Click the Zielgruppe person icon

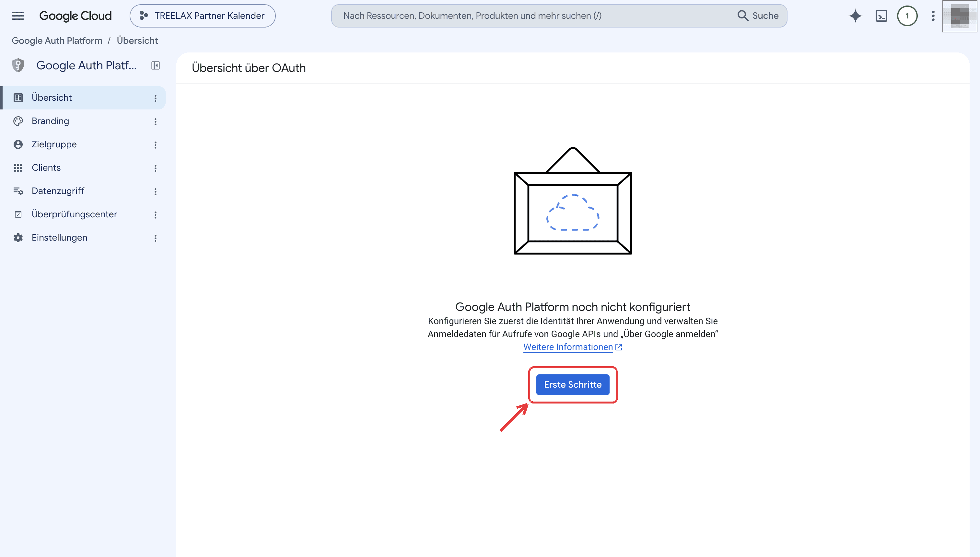click(x=18, y=144)
